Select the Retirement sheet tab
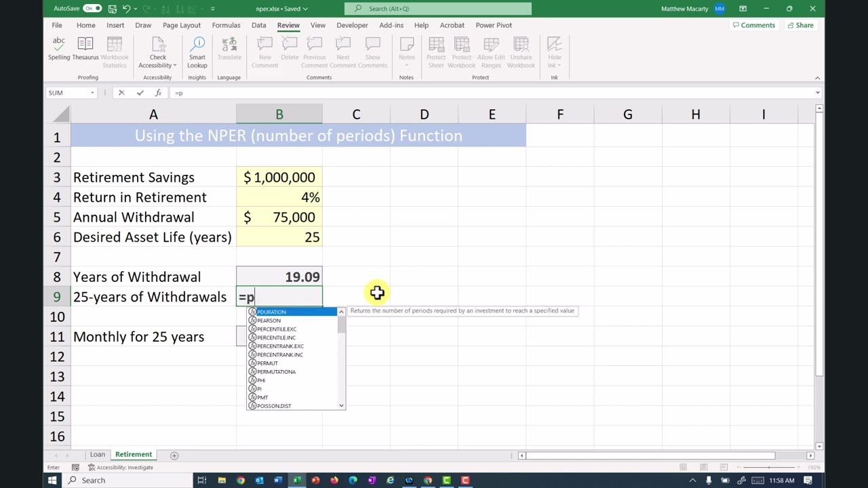868x488 pixels. tap(134, 455)
